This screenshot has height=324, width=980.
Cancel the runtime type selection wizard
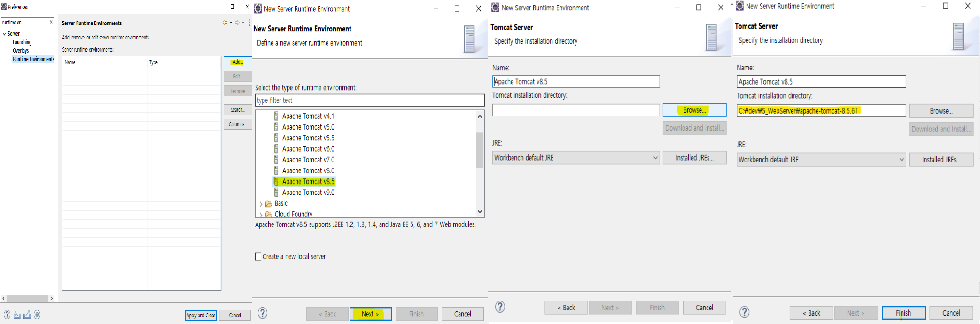tap(462, 314)
